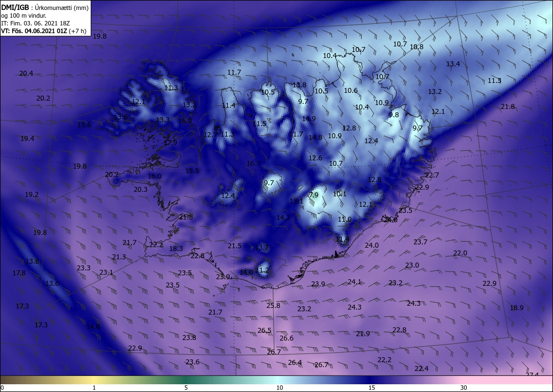Screen dimensions: 553x392
Task: Click the map value 26.4
Action: [295, 362]
